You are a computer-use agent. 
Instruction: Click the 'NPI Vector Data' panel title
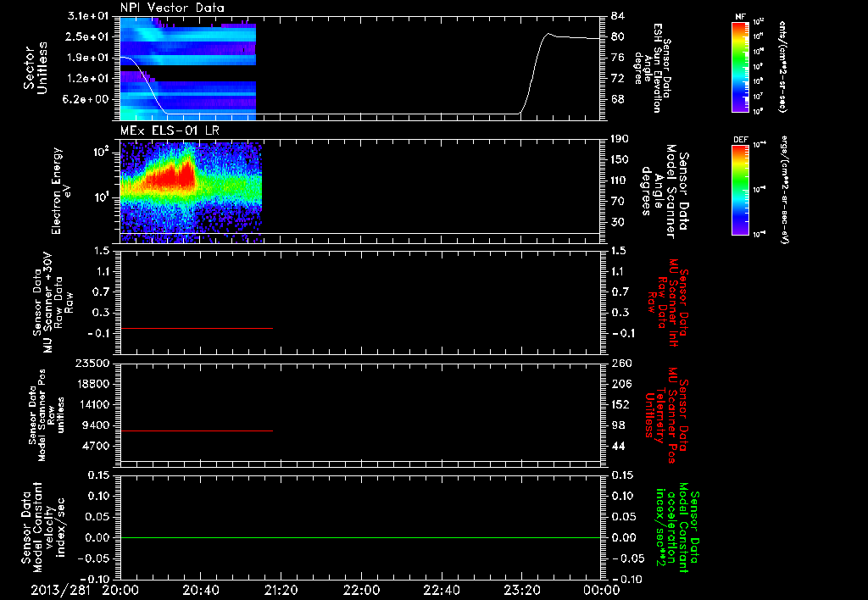pyautogui.click(x=172, y=8)
